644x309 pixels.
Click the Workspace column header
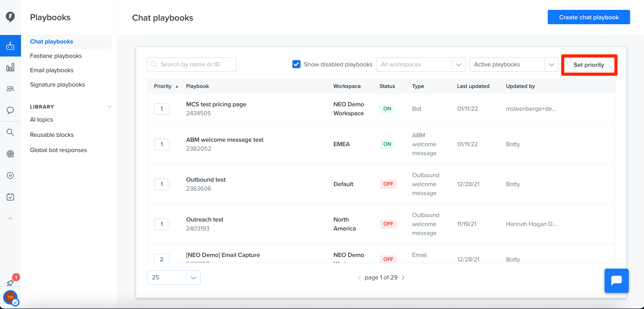point(347,86)
